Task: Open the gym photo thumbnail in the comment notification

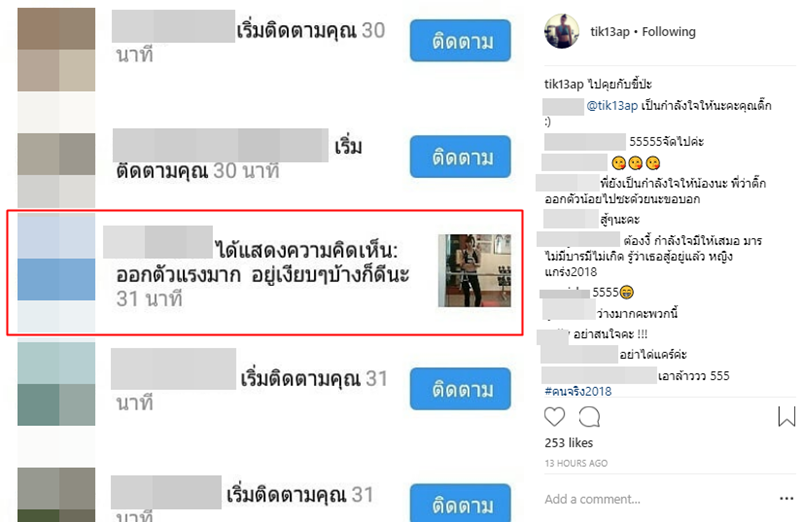Action: pos(474,270)
